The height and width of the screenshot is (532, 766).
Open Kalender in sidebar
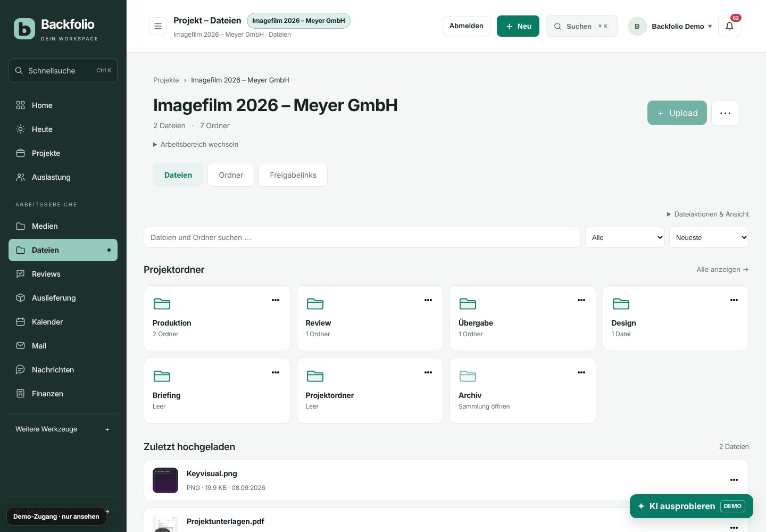(x=63, y=322)
